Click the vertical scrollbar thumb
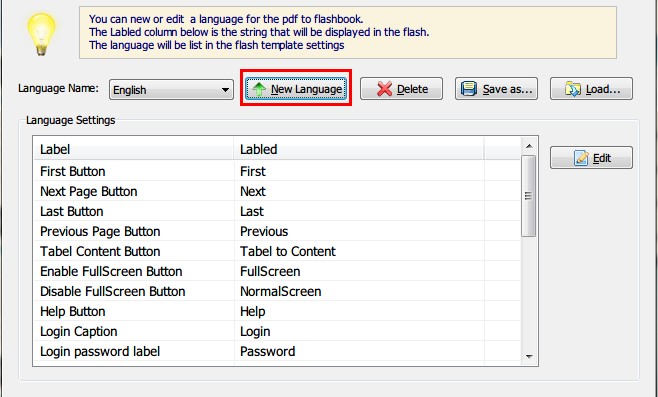658x397 pixels. coord(529,196)
